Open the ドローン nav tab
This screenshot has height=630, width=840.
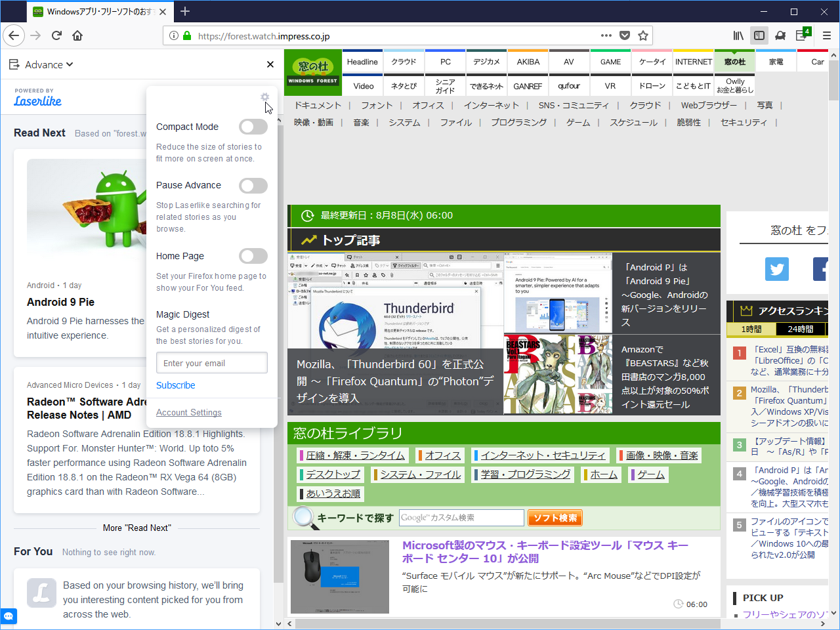(652, 85)
